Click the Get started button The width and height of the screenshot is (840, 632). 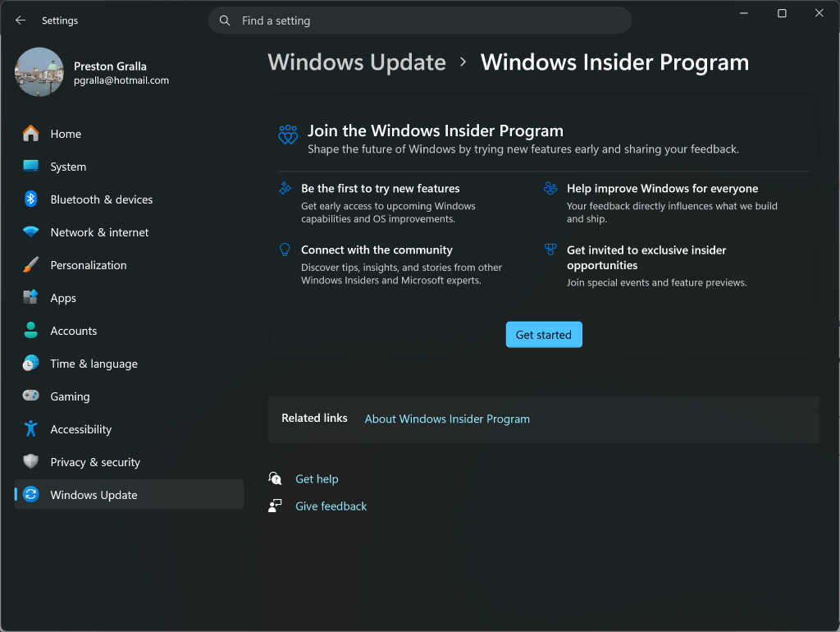(544, 335)
